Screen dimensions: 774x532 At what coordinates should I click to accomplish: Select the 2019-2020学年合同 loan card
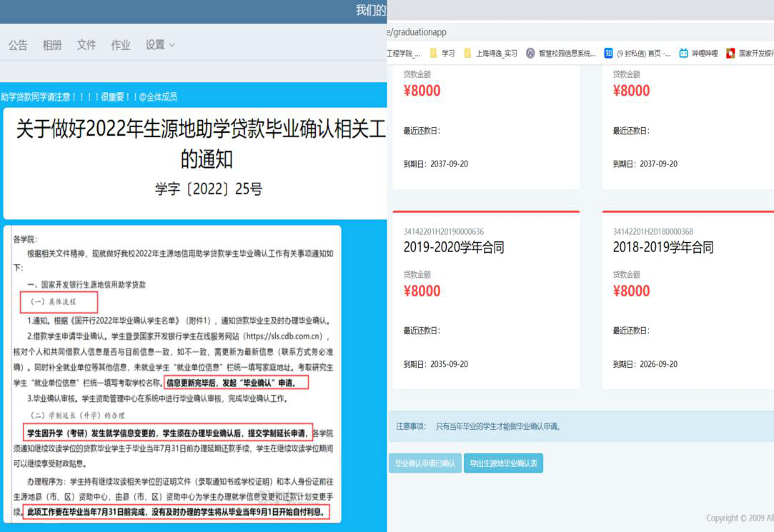click(x=485, y=300)
